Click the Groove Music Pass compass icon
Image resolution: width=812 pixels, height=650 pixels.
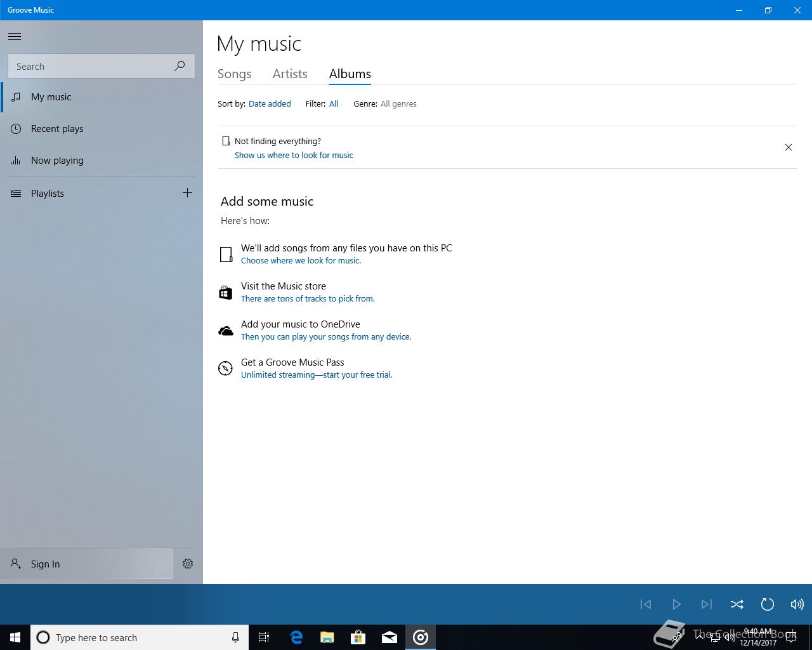point(225,368)
